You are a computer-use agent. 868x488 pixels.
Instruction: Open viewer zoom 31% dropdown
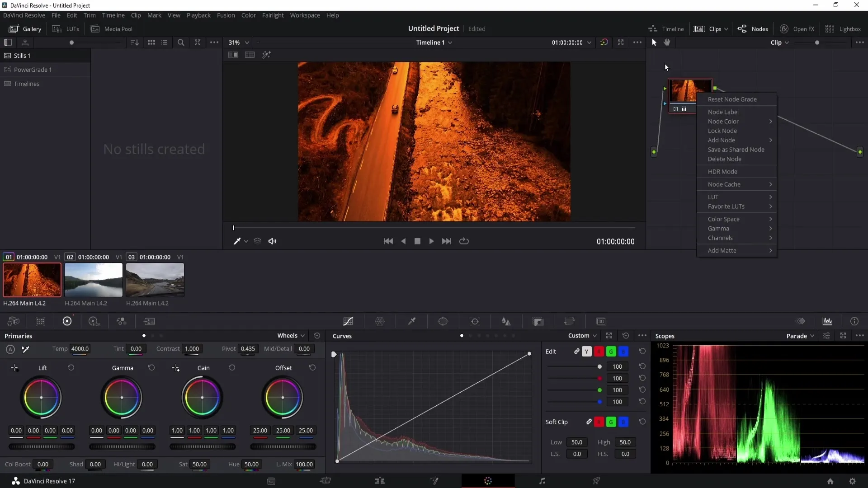pyautogui.click(x=239, y=42)
